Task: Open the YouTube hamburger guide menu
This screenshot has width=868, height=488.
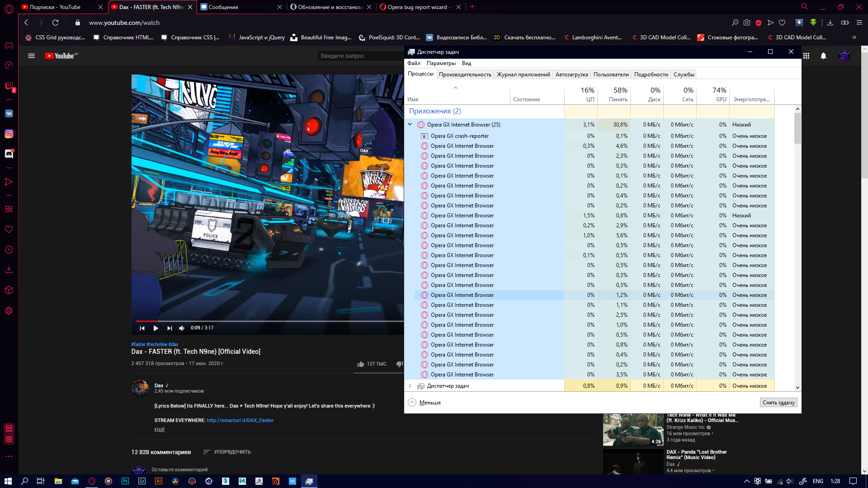Action: tap(31, 56)
